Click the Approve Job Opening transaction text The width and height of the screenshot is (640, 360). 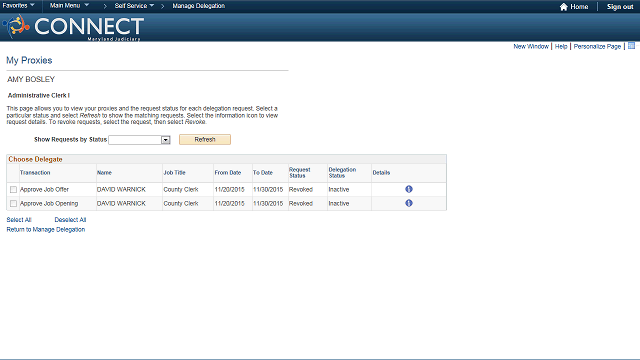coord(49,203)
